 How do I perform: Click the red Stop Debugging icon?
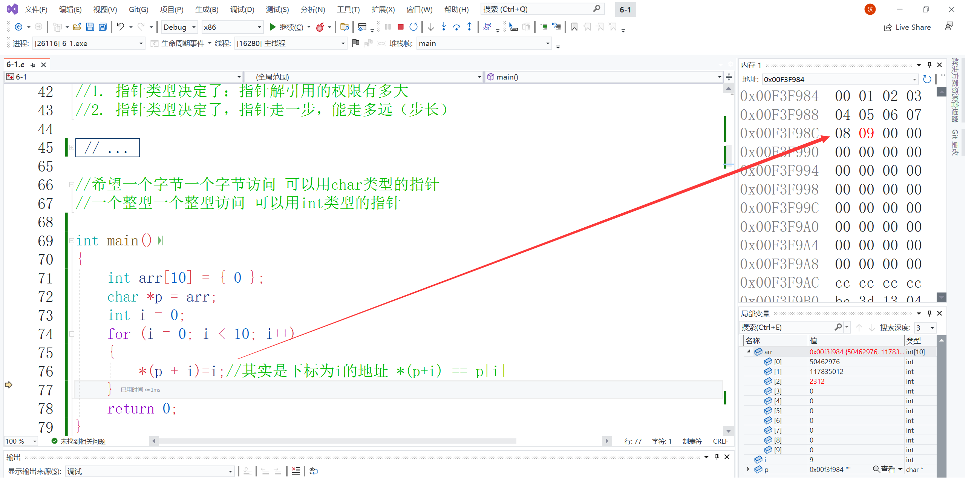(x=400, y=27)
